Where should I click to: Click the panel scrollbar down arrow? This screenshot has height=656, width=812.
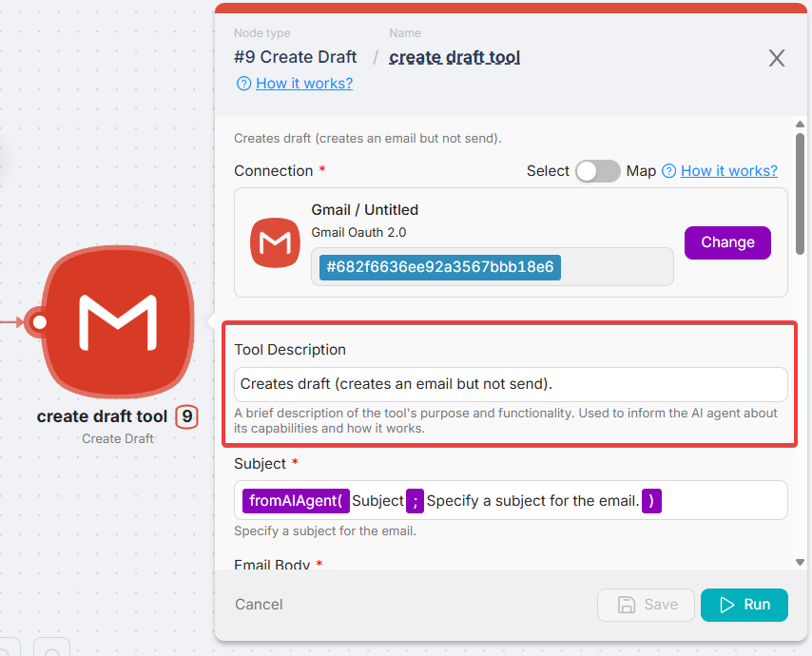coord(801,562)
